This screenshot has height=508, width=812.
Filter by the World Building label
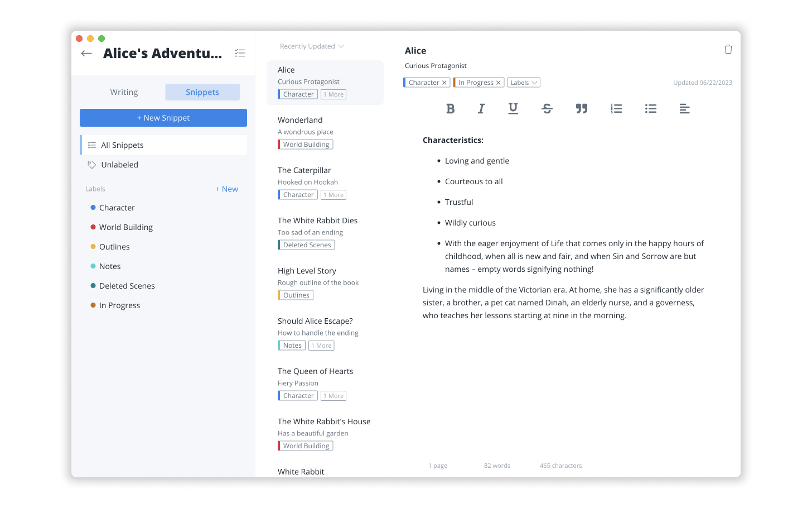click(x=122, y=227)
